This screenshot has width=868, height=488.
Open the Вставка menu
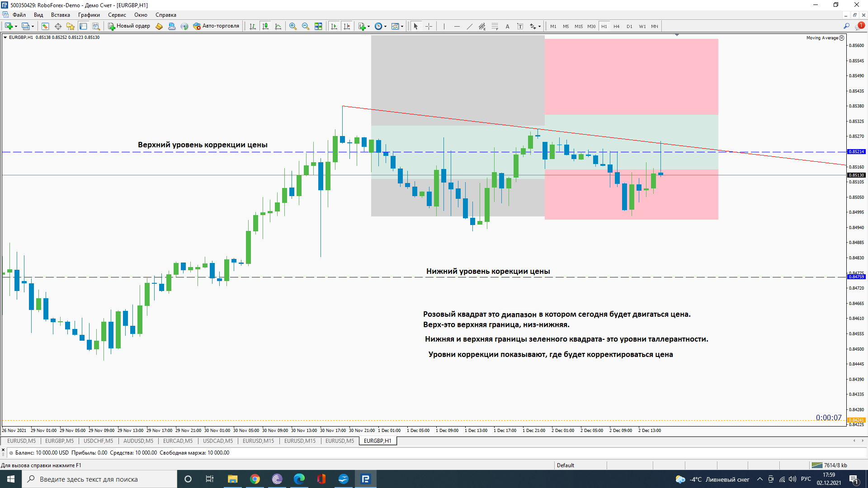click(x=61, y=15)
